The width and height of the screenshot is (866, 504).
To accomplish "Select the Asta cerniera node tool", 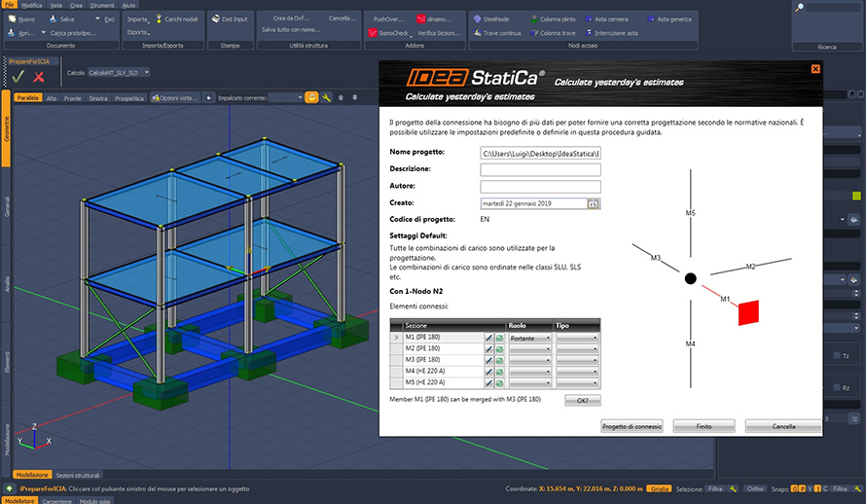I will (589, 18).
